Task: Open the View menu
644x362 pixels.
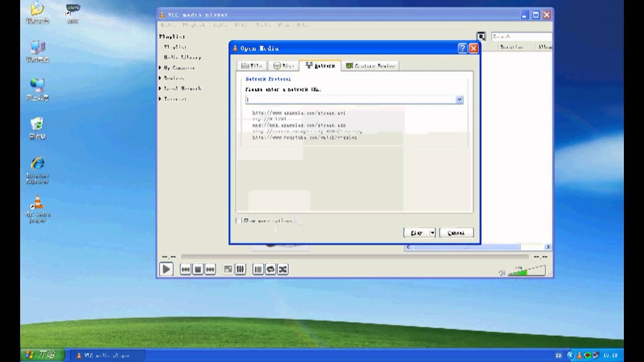Action: point(283,25)
